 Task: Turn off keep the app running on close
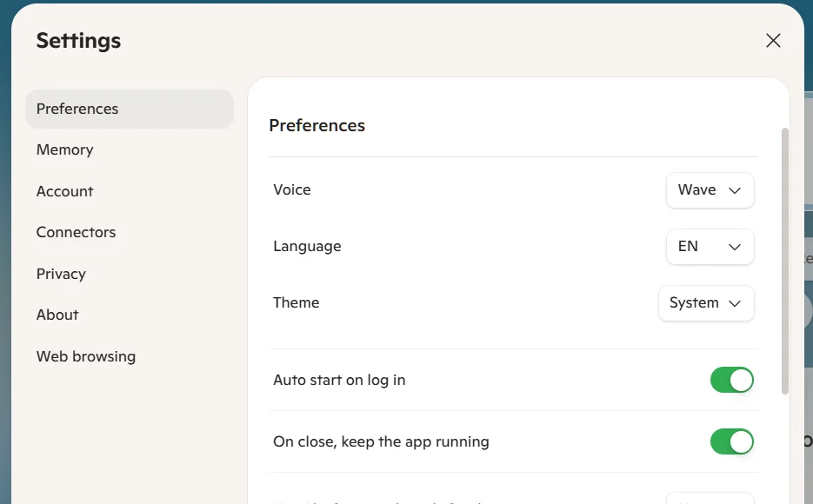click(x=731, y=441)
